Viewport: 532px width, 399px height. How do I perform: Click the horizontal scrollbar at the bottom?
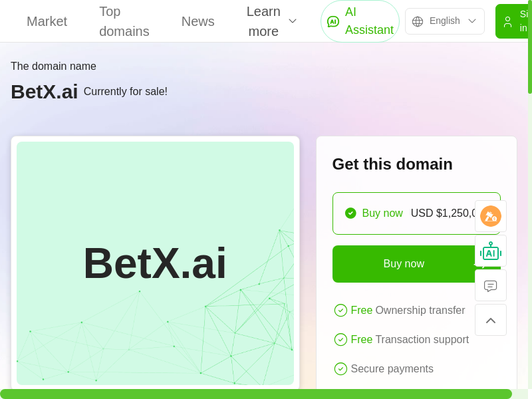pyautogui.click(x=256, y=394)
